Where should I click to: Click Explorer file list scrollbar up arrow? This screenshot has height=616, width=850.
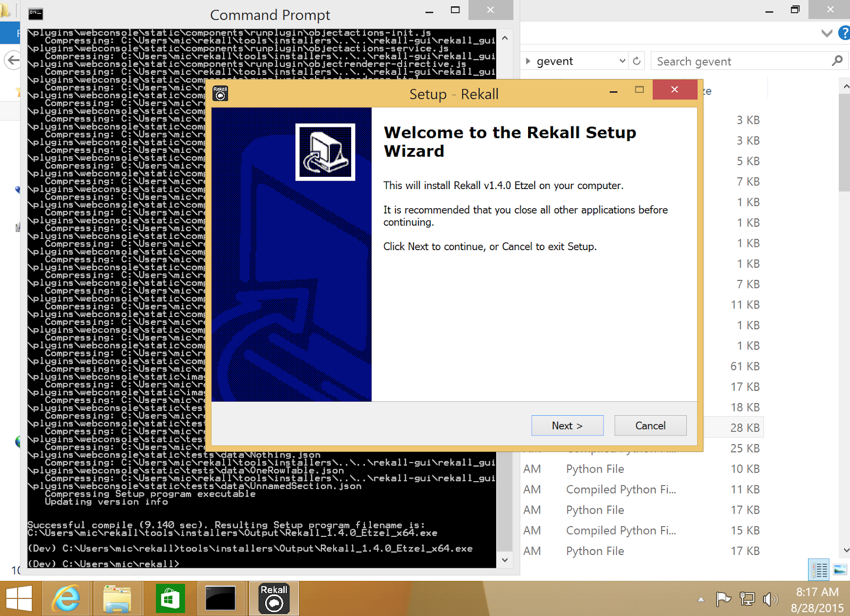[845, 85]
